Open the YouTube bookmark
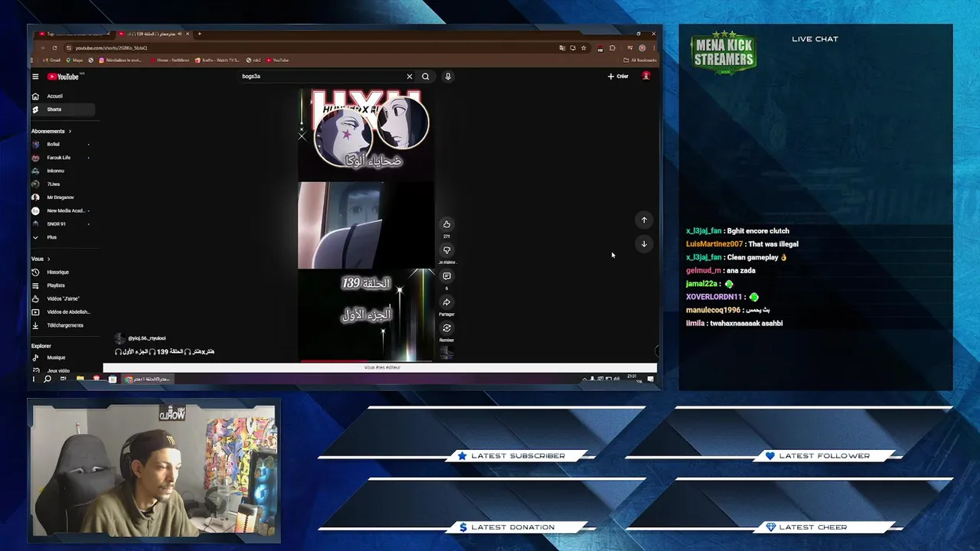 pyautogui.click(x=278, y=60)
